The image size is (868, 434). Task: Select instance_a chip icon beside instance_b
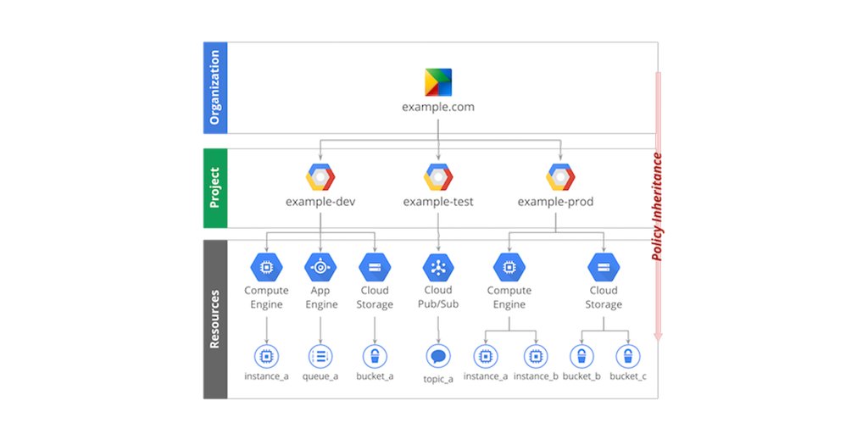pos(486,357)
